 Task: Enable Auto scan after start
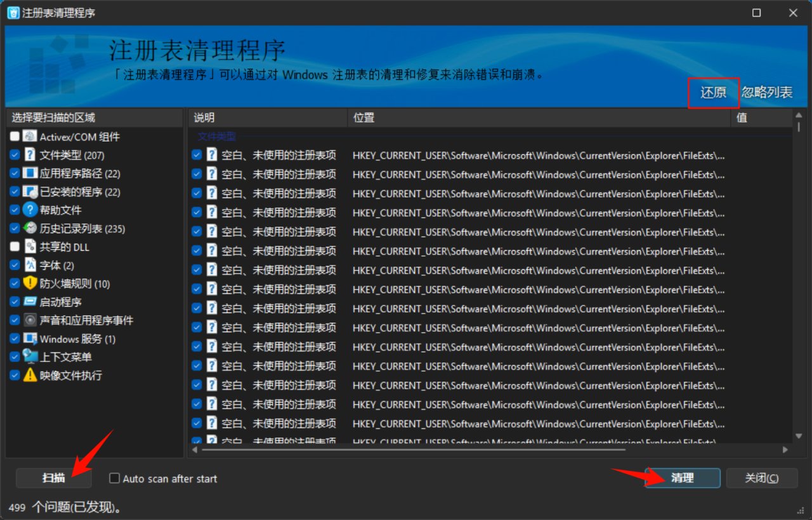[x=114, y=478]
